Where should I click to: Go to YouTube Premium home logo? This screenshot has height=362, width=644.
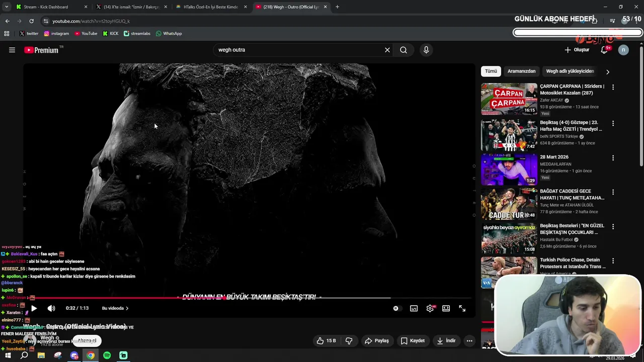click(41, 50)
